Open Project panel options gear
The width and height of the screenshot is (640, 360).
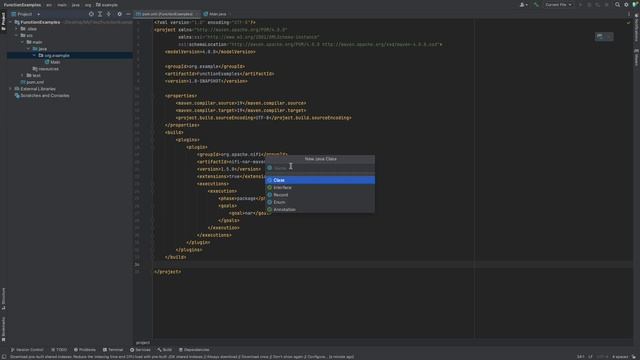[120, 14]
